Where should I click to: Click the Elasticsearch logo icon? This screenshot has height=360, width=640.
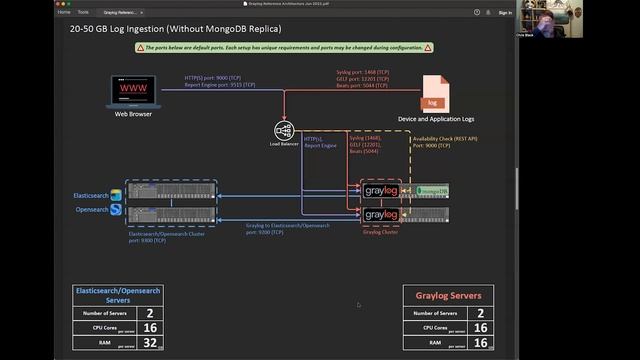[x=116, y=195]
